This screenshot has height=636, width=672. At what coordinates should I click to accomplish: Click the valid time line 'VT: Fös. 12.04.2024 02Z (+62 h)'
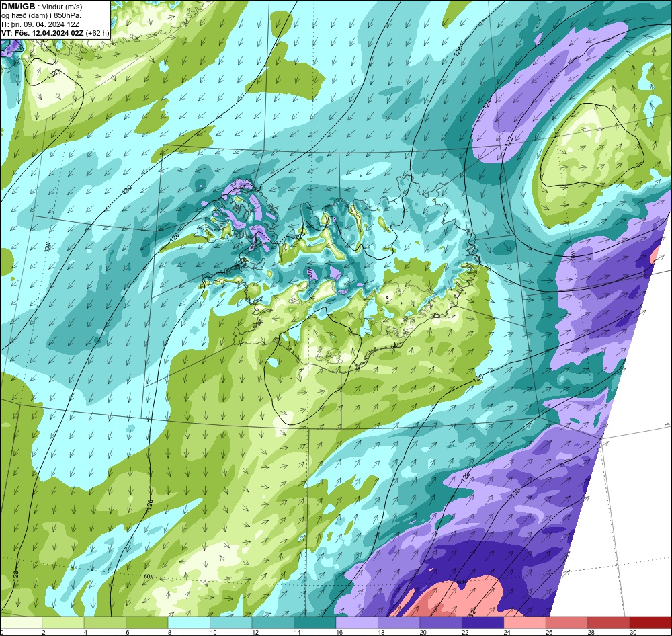click(55, 33)
